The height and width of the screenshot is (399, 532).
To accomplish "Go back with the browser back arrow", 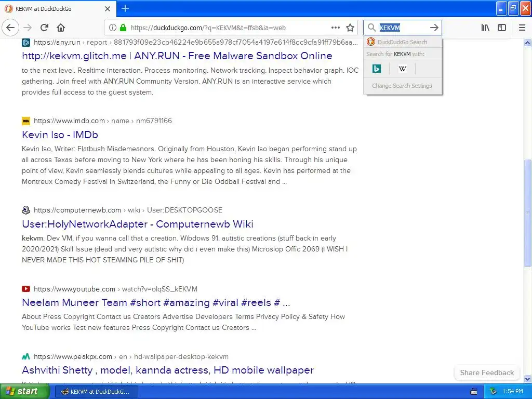I will pyautogui.click(x=10, y=28).
